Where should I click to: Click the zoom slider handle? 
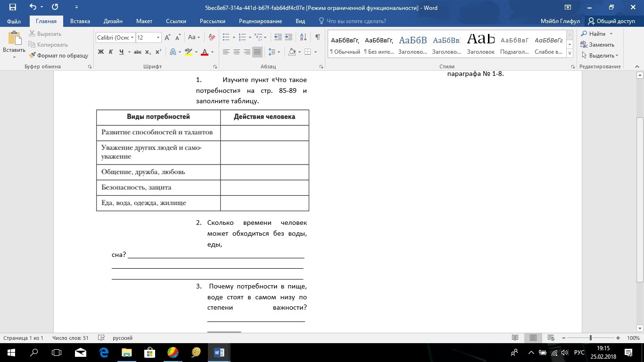pyautogui.click(x=591, y=338)
